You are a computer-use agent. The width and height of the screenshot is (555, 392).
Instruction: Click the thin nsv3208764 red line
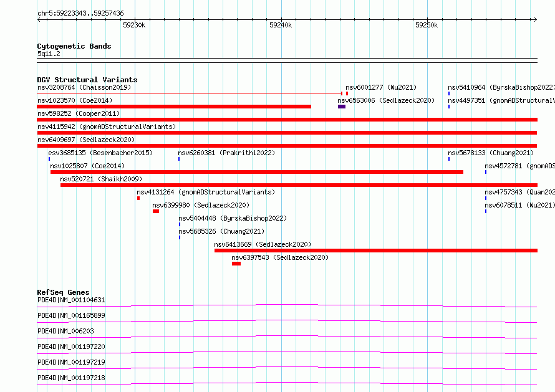(x=190, y=93)
